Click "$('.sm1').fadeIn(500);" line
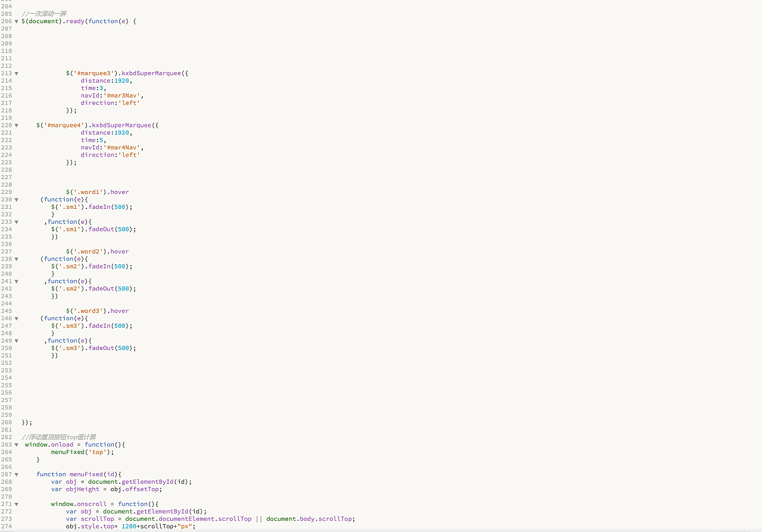This screenshot has height=532, width=762. 92,207
